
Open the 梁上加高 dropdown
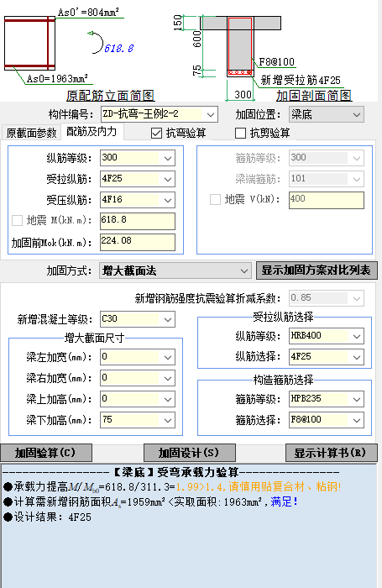pyautogui.click(x=138, y=399)
